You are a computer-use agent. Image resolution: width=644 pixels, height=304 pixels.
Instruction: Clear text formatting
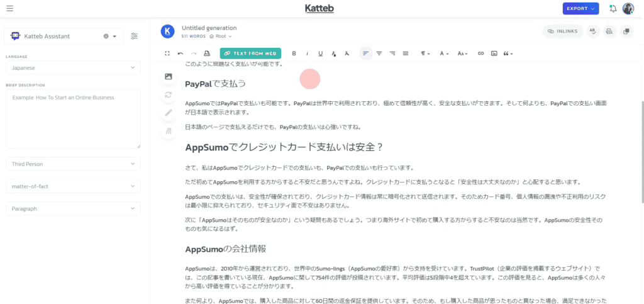(347, 53)
